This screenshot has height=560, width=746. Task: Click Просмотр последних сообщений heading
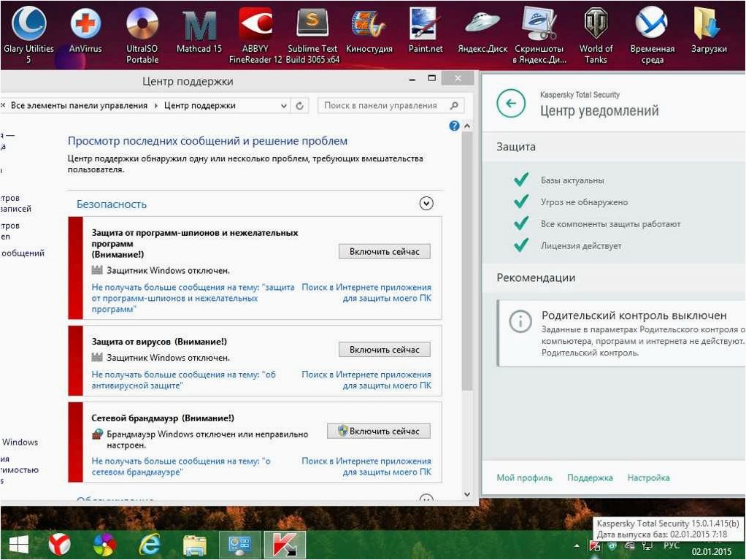(x=207, y=141)
